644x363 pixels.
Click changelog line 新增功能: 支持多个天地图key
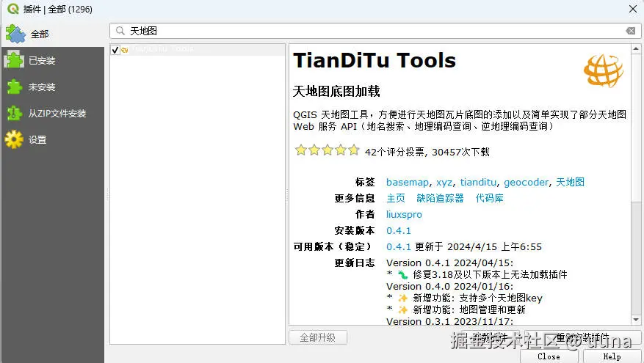click(x=477, y=298)
